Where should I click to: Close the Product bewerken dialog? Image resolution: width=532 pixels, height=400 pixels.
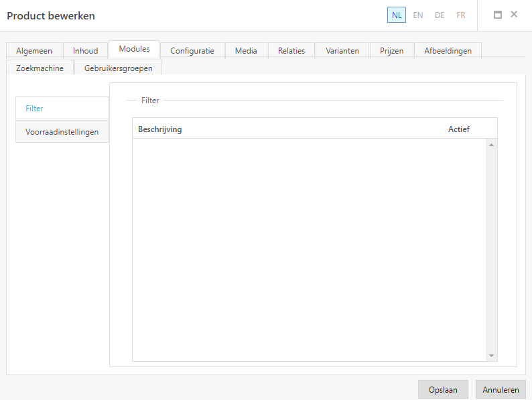[x=514, y=14]
